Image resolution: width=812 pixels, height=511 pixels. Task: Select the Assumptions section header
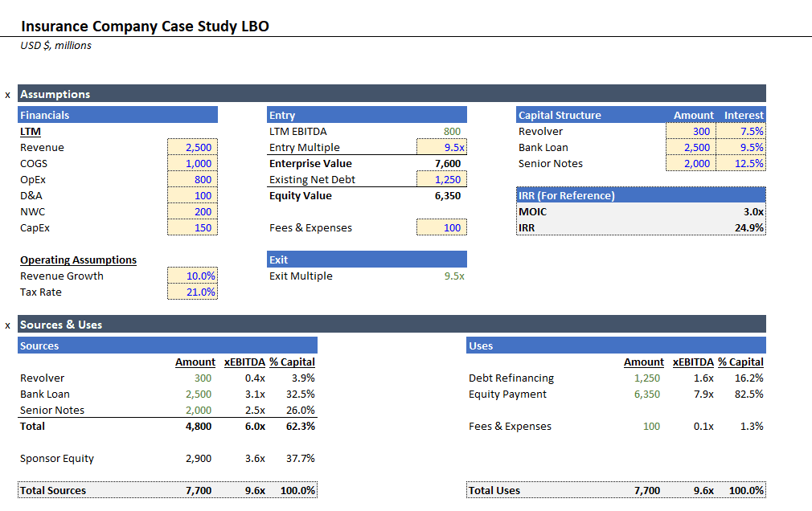coord(392,94)
